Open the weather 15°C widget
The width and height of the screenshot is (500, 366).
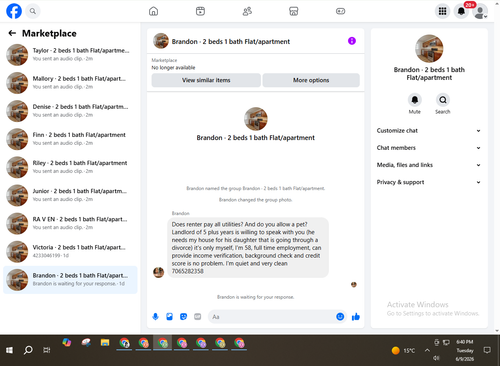tap(403, 350)
